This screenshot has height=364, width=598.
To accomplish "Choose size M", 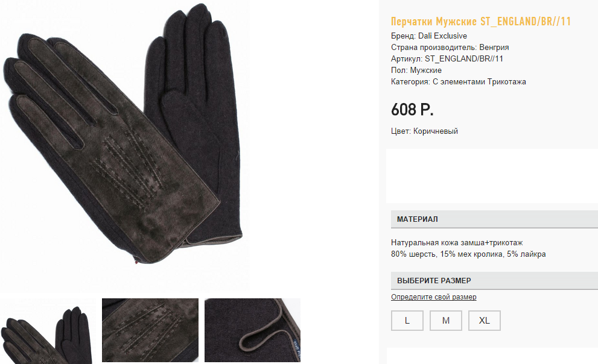I will click(446, 321).
